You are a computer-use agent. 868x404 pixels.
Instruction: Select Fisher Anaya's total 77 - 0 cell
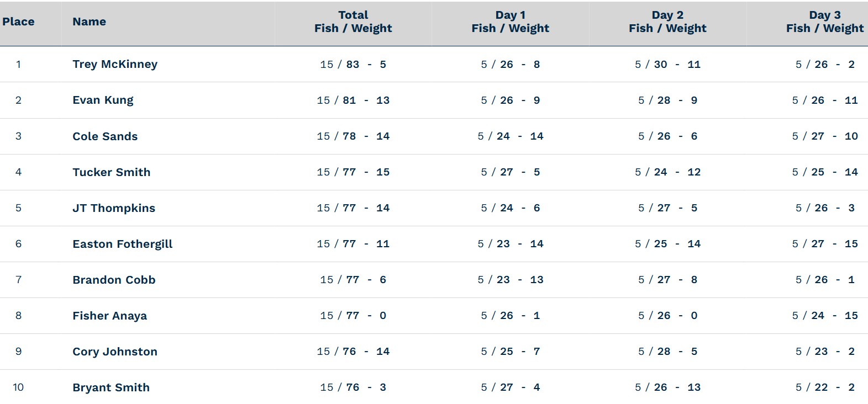pyautogui.click(x=366, y=316)
